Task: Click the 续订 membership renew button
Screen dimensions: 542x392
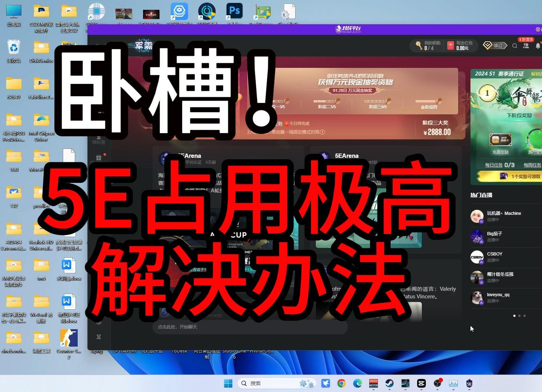Action: click(x=495, y=45)
